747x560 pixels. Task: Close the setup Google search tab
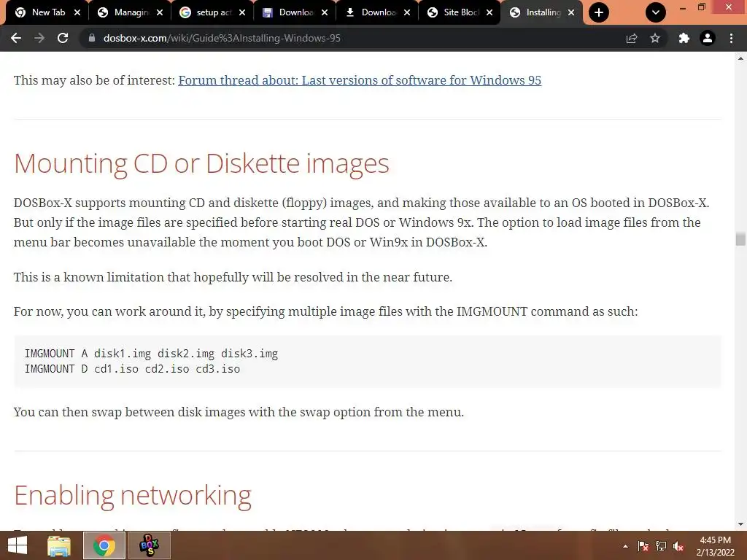[242, 12]
